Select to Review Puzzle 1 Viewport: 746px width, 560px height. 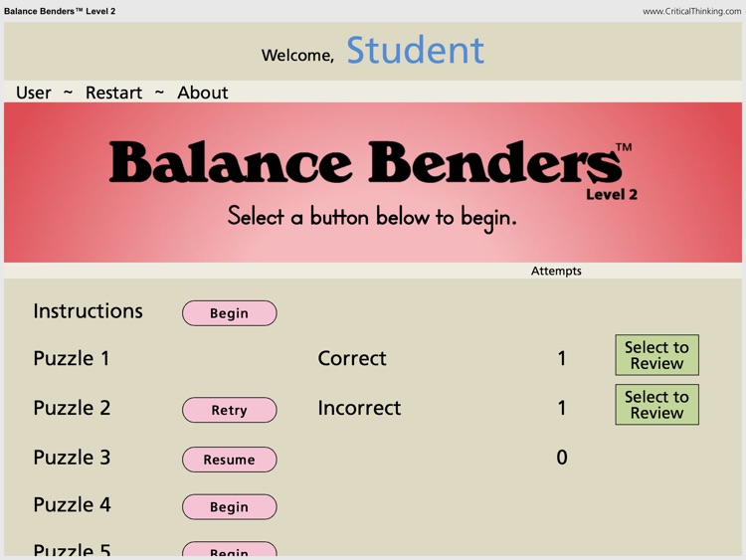pos(657,355)
